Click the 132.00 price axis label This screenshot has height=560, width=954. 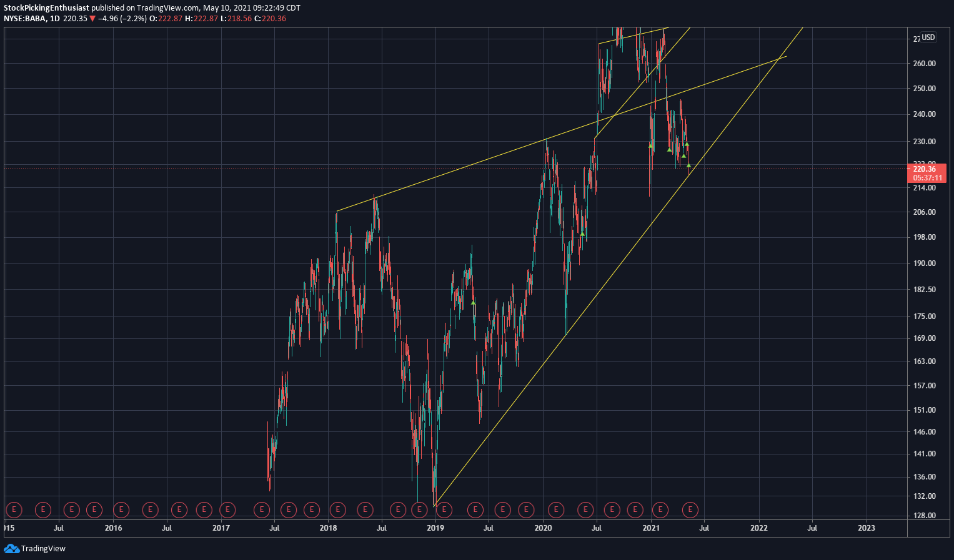coord(925,496)
